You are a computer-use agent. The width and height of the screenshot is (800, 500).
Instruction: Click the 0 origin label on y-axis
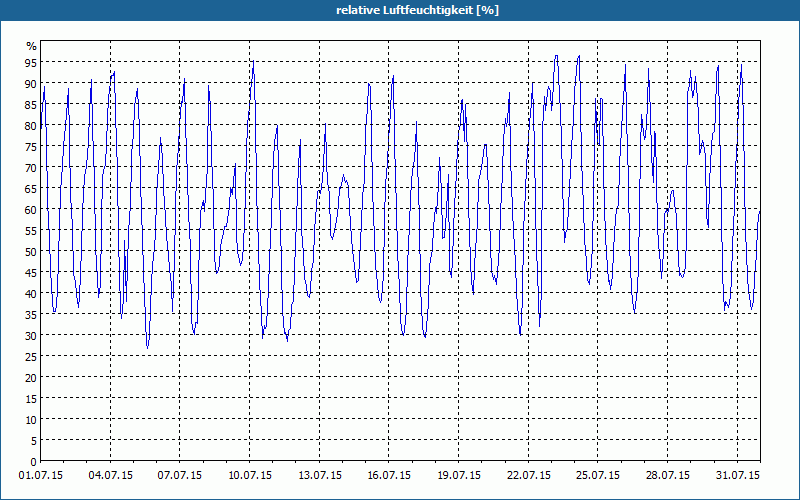34,462
